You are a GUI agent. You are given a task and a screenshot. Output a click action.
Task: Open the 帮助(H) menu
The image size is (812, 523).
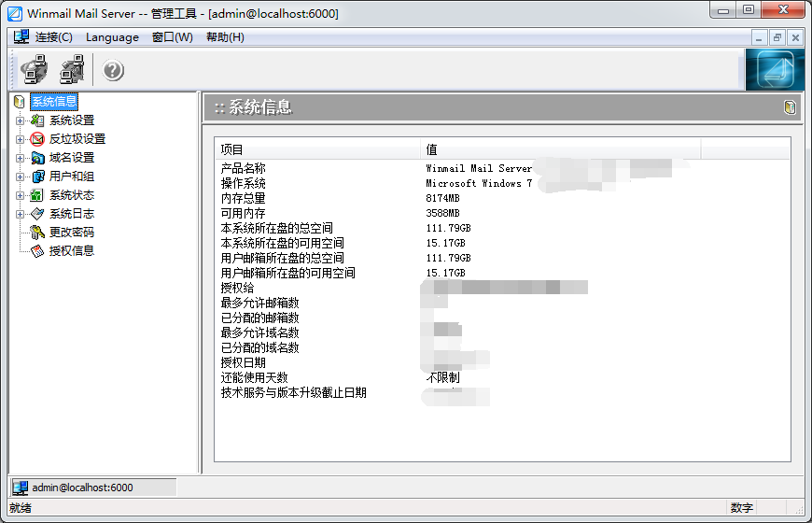225,37
